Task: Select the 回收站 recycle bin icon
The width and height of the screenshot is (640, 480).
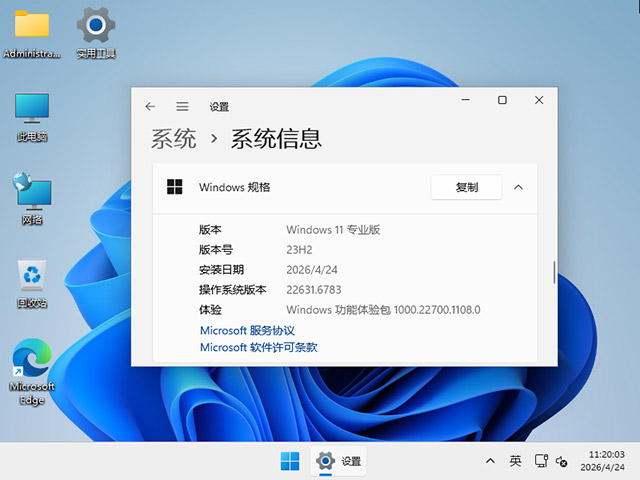Action: pos(32,284)
